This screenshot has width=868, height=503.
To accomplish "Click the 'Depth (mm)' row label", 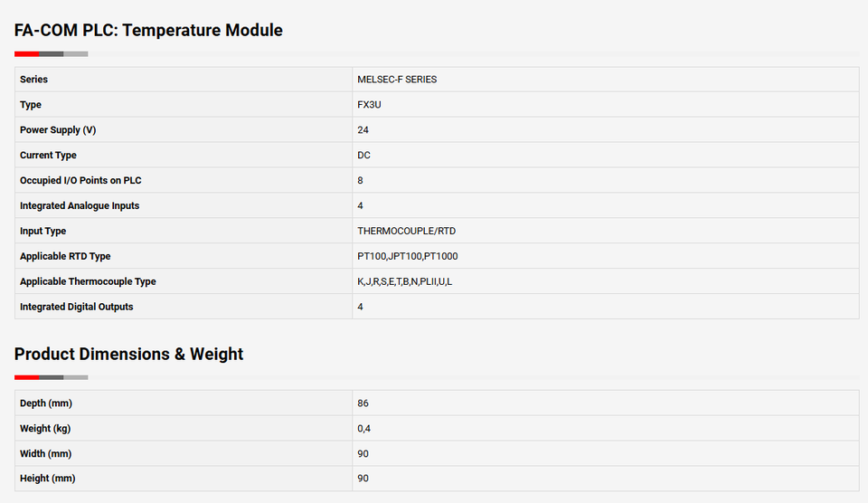I will coord(46,403).
